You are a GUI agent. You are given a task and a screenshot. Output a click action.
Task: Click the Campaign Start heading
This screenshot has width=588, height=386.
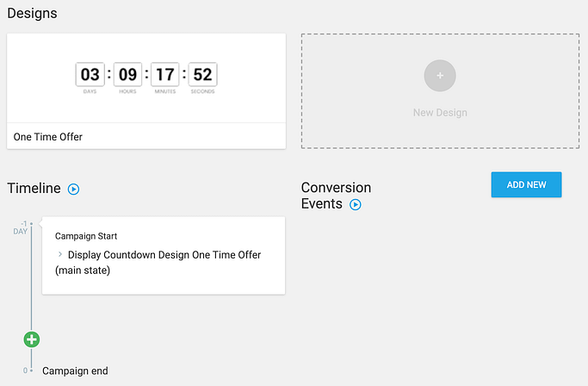[x=86, y=236]
